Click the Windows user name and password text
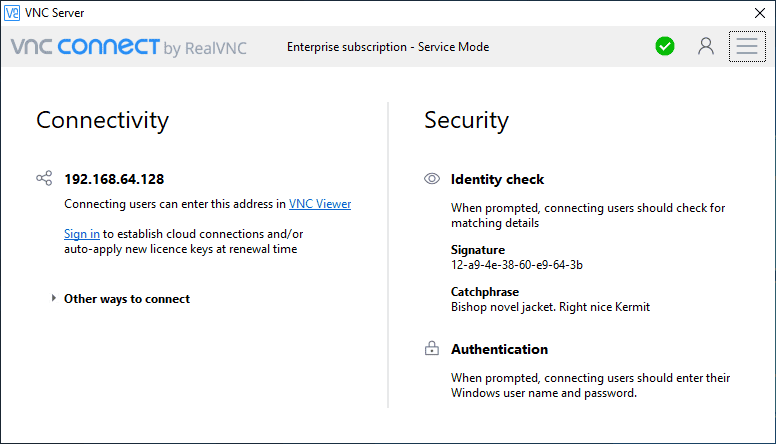The height and width of the screenshot is (444, 776). click(x=590, y=386)
